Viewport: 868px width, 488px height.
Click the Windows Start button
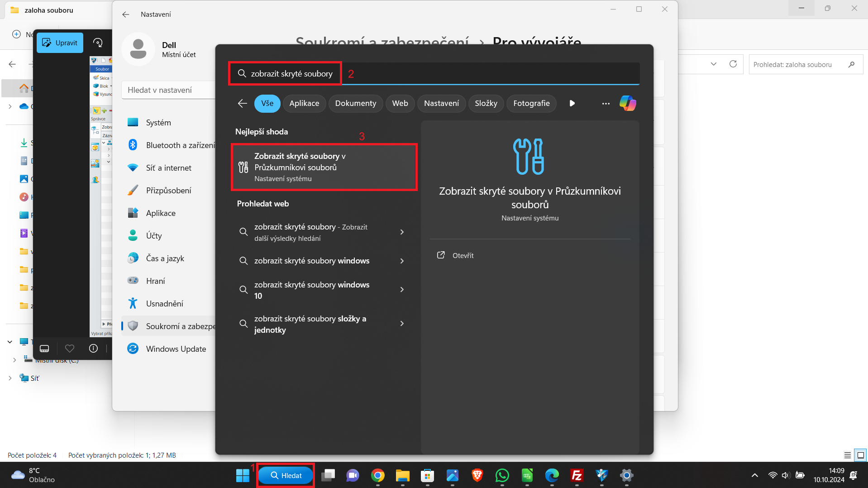coord(243,475)
